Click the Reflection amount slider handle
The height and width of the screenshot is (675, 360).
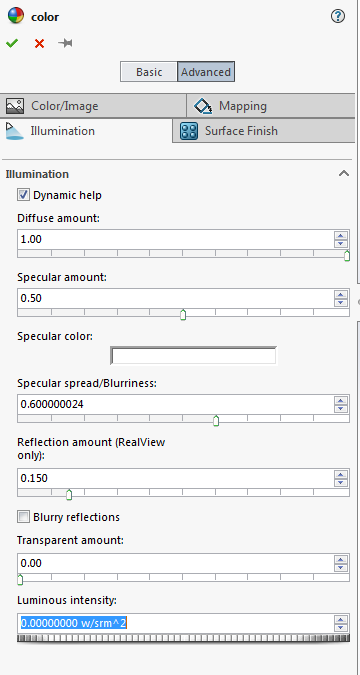click(69, 495)
